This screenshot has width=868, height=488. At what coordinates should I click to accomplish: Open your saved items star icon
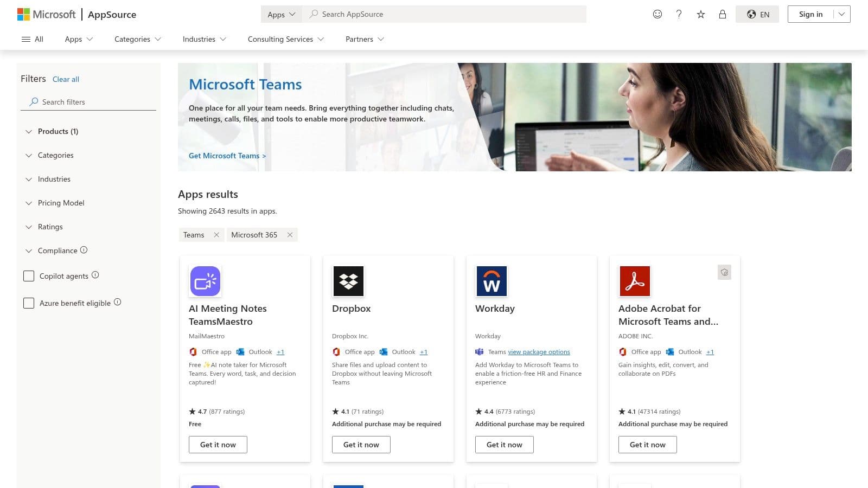pyautogui.click(x=700, y=14)
